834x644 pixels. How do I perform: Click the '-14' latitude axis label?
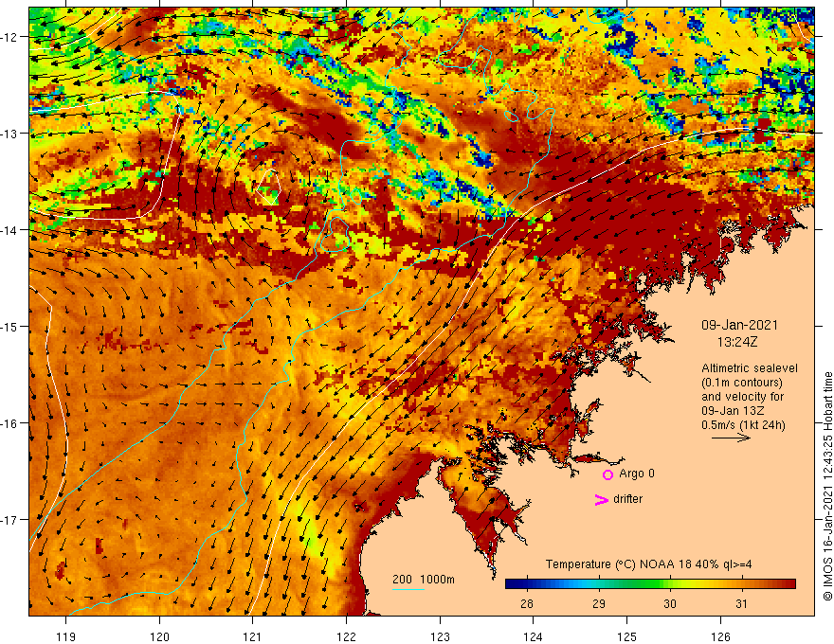(x=9, y=230)
